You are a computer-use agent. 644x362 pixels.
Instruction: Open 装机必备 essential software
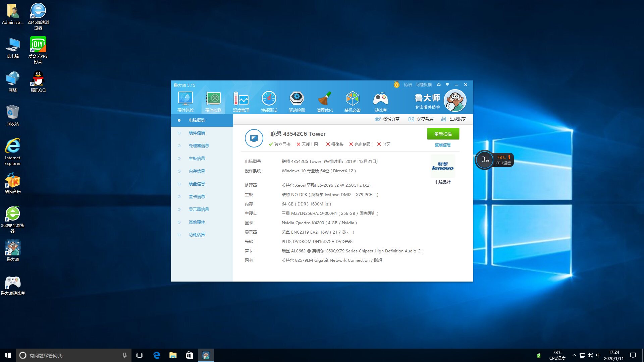[x=353, y=102]
